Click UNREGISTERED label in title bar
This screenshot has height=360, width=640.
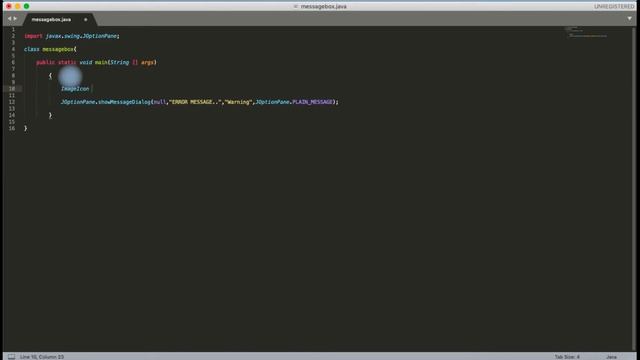614,7
